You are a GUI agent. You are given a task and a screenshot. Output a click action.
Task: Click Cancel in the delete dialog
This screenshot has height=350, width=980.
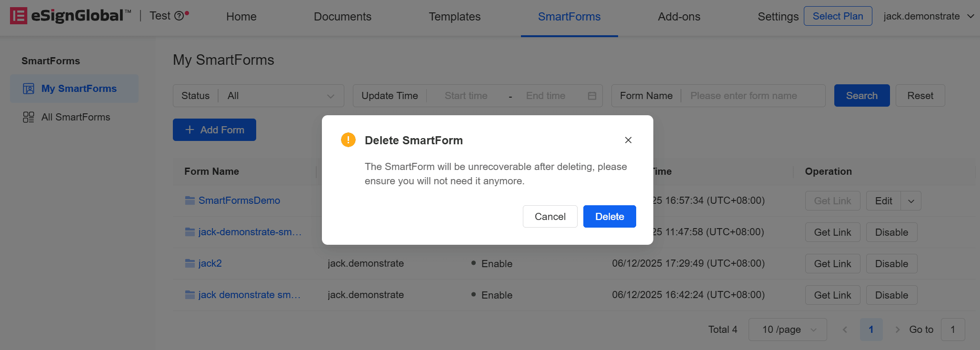(550, 216)
